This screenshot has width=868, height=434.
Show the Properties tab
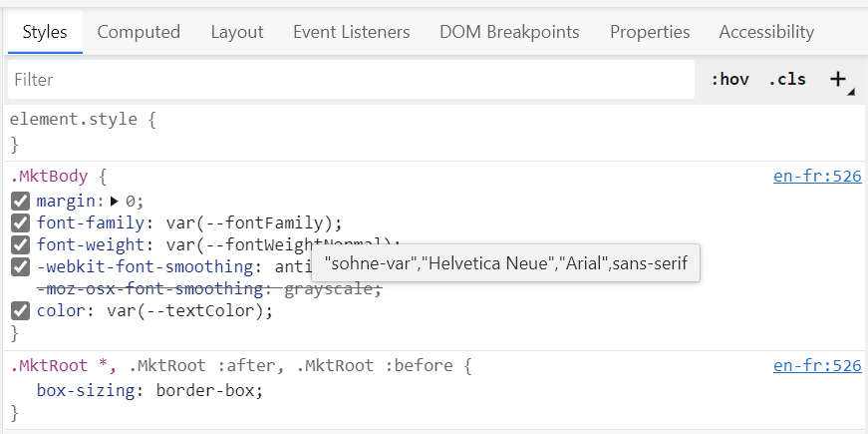[x=650, y=32]
